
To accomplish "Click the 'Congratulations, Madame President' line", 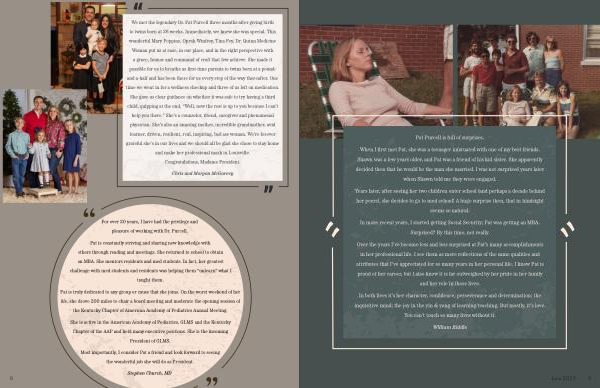I will pyautogui.click(x=202, y=162).
